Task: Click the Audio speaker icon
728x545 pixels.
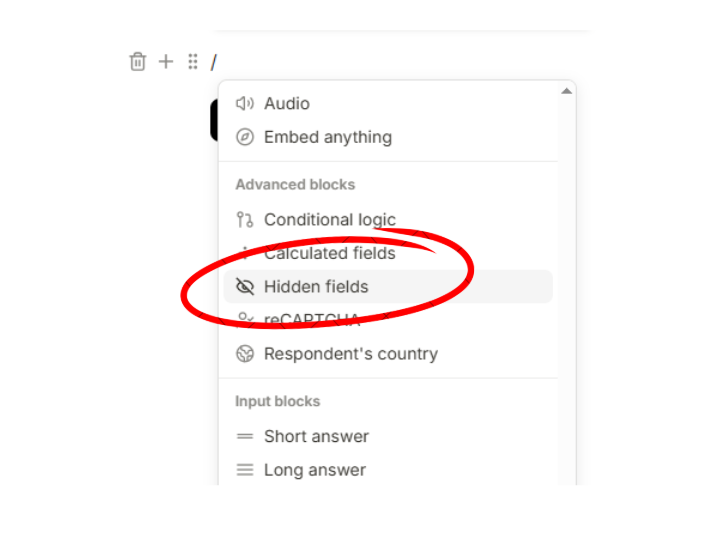Action: (245, 104)
